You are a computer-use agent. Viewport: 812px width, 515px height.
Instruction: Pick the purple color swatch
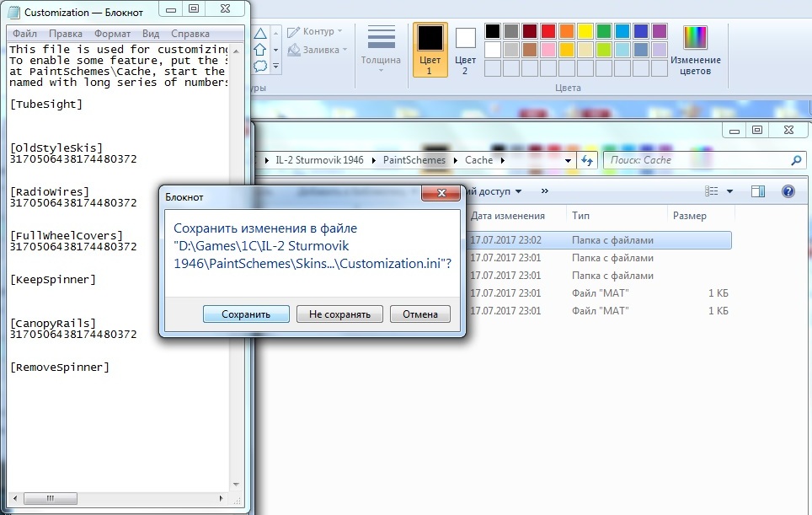click(660, 31)
